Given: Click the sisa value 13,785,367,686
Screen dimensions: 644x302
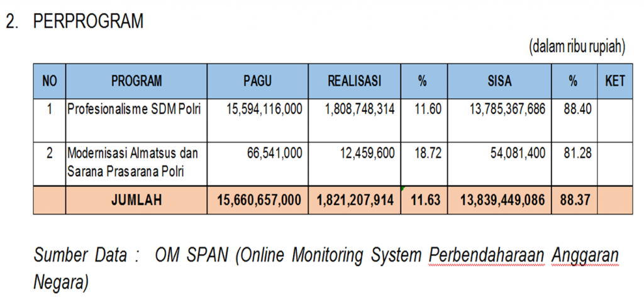Looking at the screenshot, I should pos(507,109).
